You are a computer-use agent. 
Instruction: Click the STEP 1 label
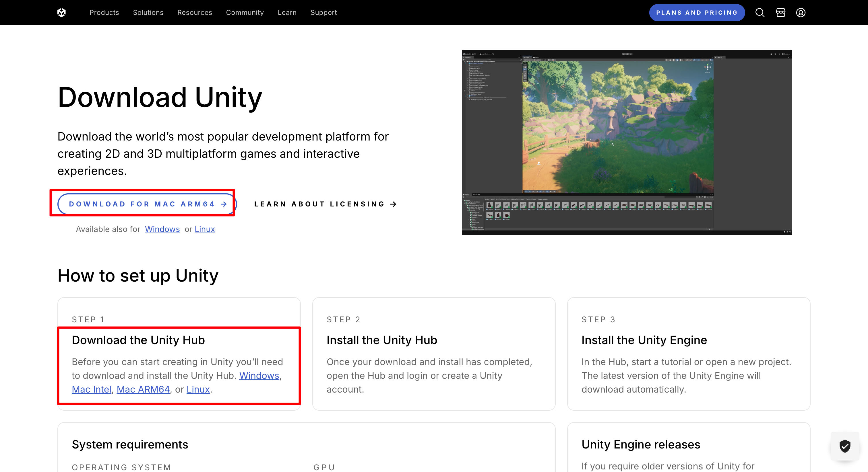(88, 319)
